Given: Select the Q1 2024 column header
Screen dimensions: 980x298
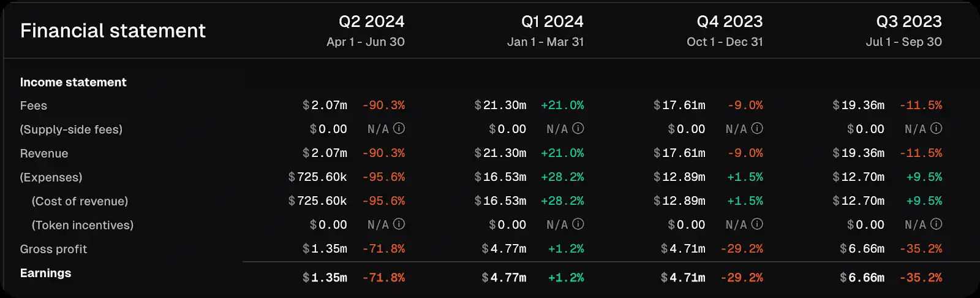Looking at the screenshot, I should [552, 22].
